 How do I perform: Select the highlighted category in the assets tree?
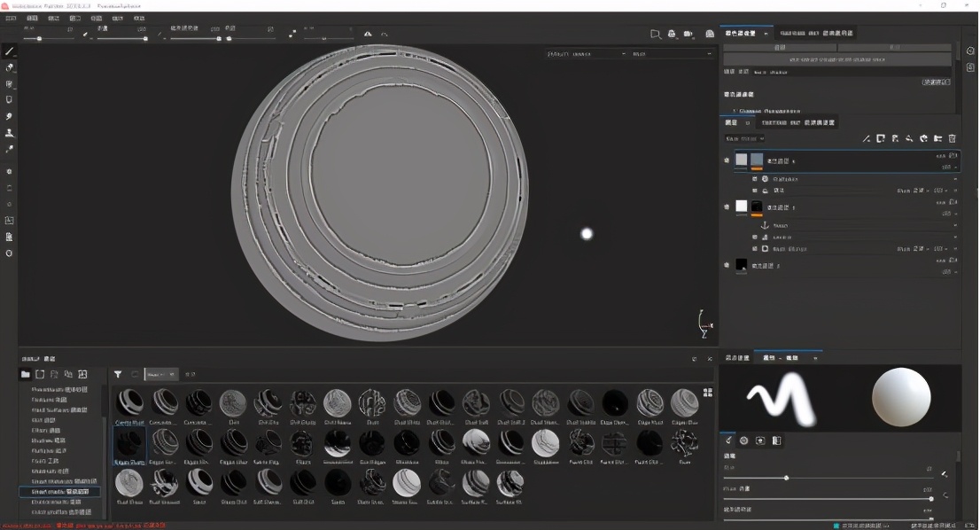pos(60,492)
